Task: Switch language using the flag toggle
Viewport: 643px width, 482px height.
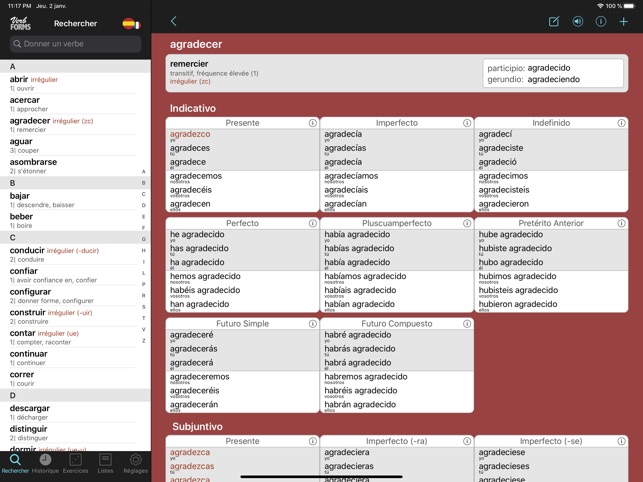Action: click(x=130, y=24)
